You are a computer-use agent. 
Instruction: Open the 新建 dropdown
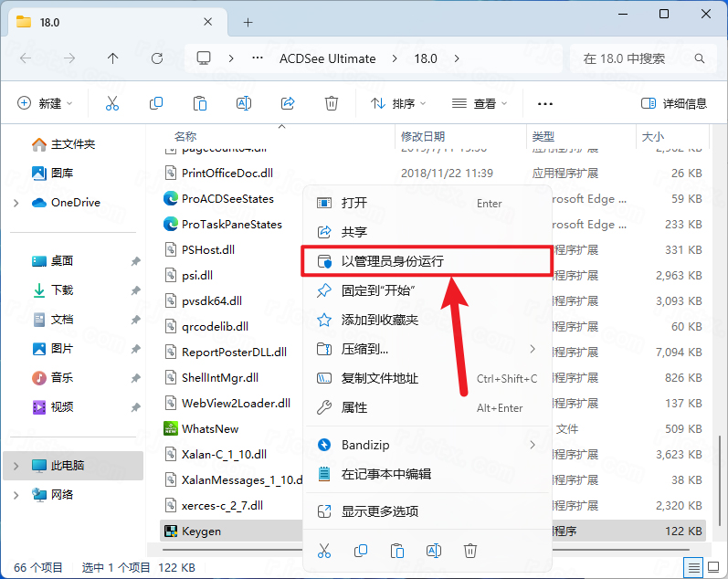46,103
